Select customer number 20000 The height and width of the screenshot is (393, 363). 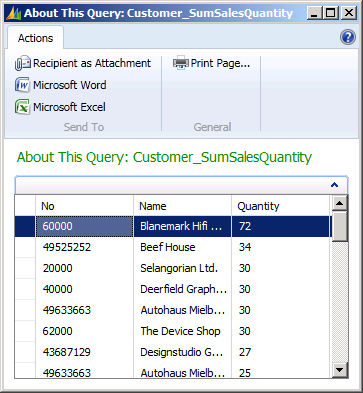[84, 268]
